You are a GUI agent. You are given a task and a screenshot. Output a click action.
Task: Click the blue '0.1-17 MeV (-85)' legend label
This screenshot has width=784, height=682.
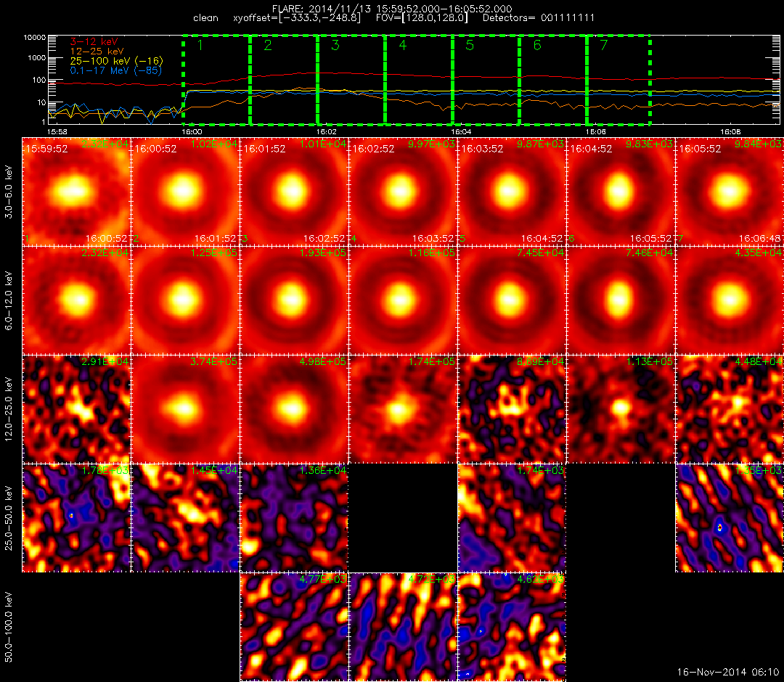point(116,70)
